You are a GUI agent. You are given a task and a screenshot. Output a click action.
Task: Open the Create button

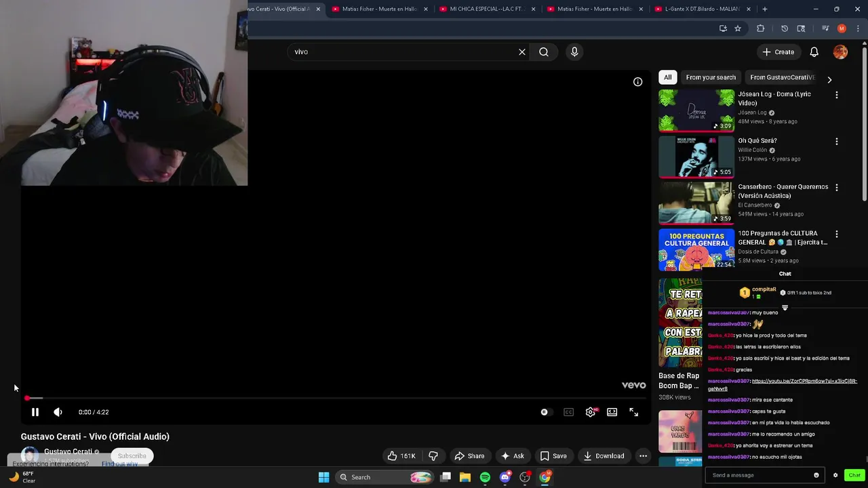click(778, 52)
